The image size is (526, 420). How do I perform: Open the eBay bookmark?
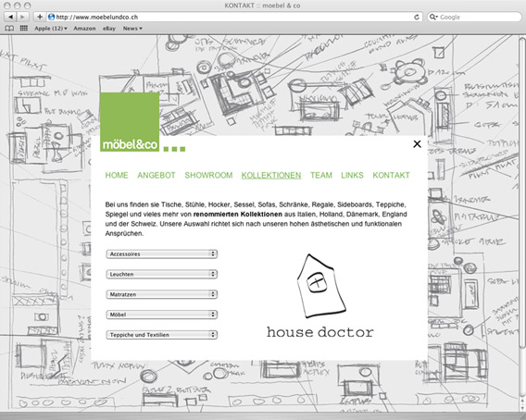coord(109,29)
